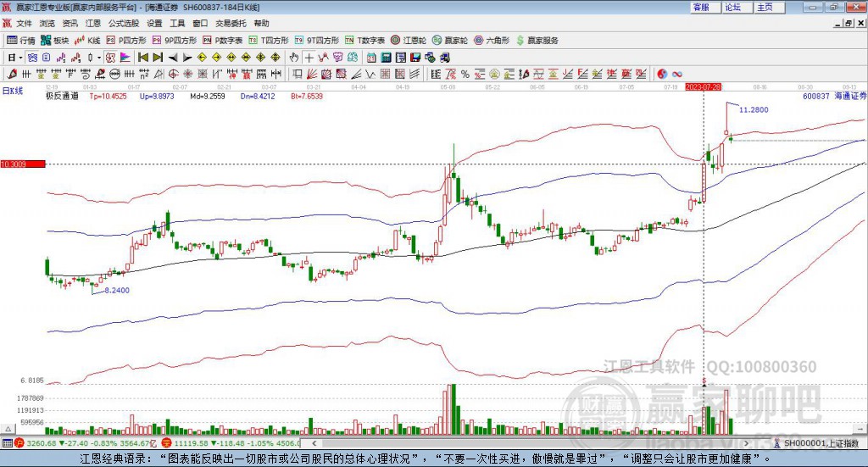Viewport: 868px width, 467px height.
Task: Click the red target circle tool
Action: [x=173, y=74]
